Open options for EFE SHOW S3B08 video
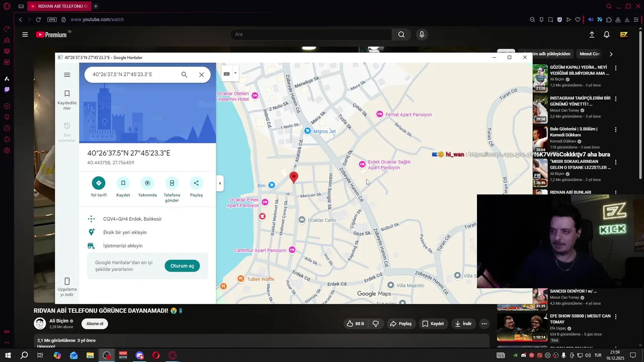 [x=615, y=317]
